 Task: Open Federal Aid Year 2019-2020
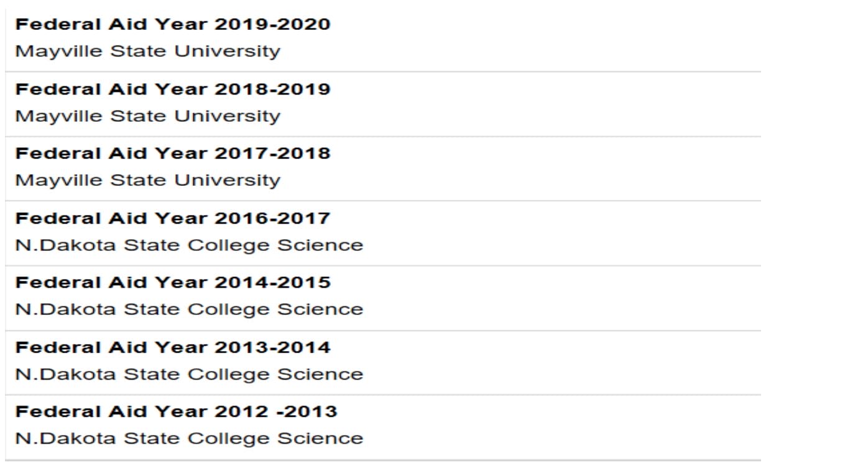coord(172,25)
